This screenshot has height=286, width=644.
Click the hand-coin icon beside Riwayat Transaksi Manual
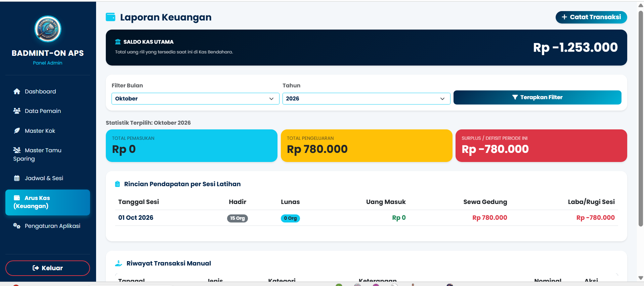click(119, 263)
